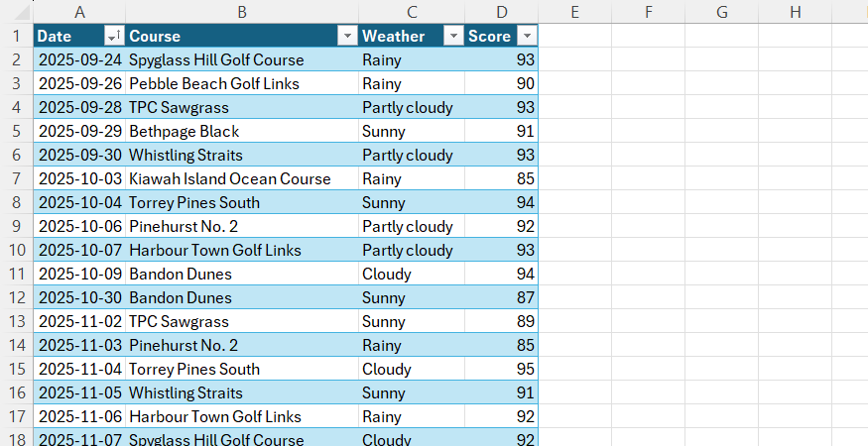868x446 pixels.
Task: Select cell with date 2025-09-24
Action: pos(79,59)
